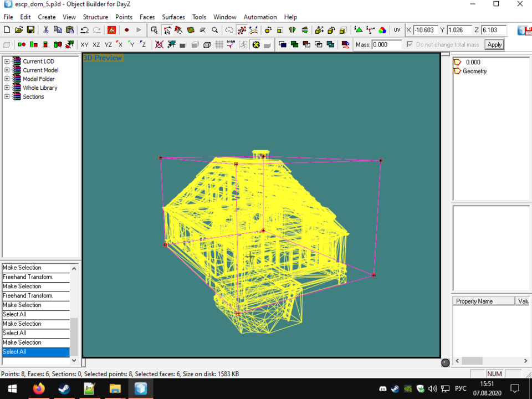Expand the Whole Library tree node
This screenshot has width=532, height=399.
[7, 88]
